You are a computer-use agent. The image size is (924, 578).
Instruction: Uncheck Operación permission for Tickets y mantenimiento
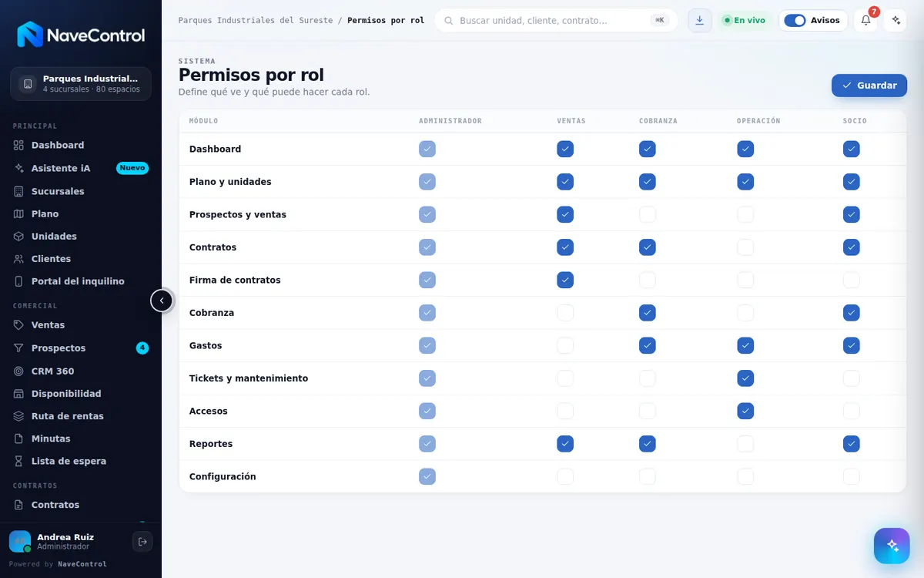[745, 378]
